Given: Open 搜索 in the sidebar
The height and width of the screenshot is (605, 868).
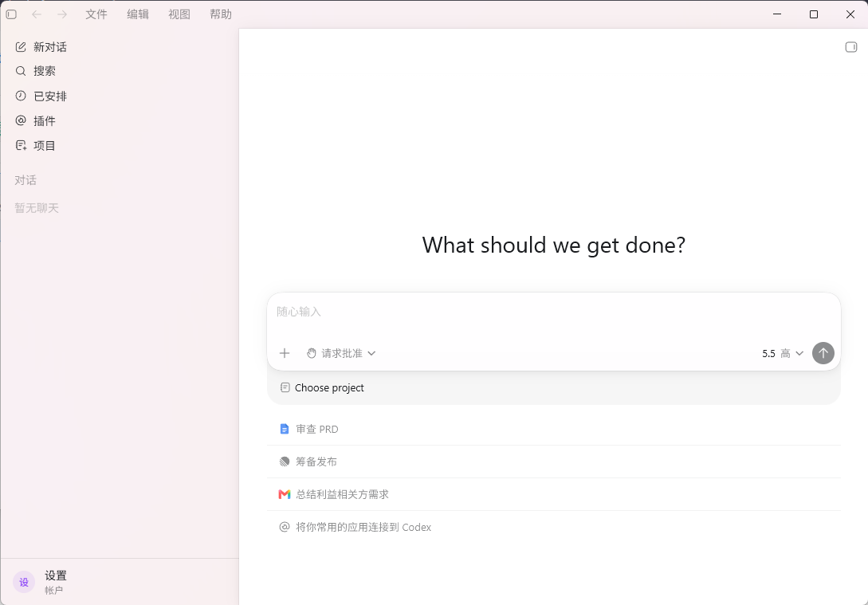Looking at the screenshot, I should 36,71.
